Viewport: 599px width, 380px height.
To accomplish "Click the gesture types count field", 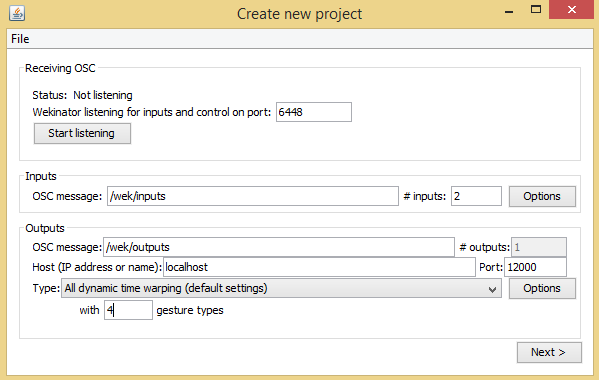I will pyautogui.click(x=128, y=310).
